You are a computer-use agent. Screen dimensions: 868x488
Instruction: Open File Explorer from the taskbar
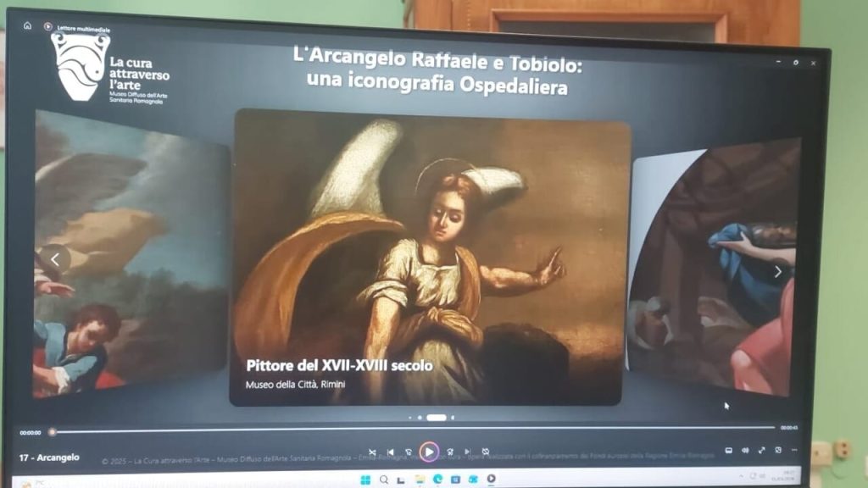420,480
